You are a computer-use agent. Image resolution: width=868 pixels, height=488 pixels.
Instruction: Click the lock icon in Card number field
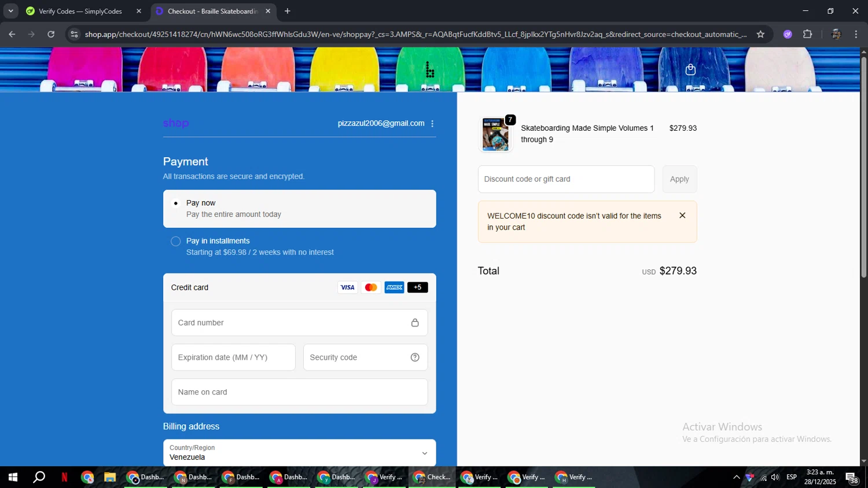pos(415,323)
